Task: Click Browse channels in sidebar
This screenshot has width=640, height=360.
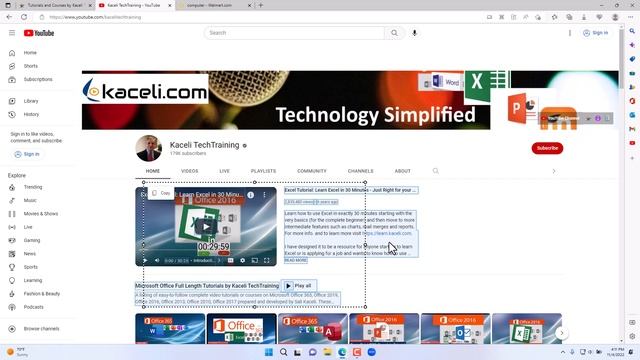Action: [x=41, y=329]
